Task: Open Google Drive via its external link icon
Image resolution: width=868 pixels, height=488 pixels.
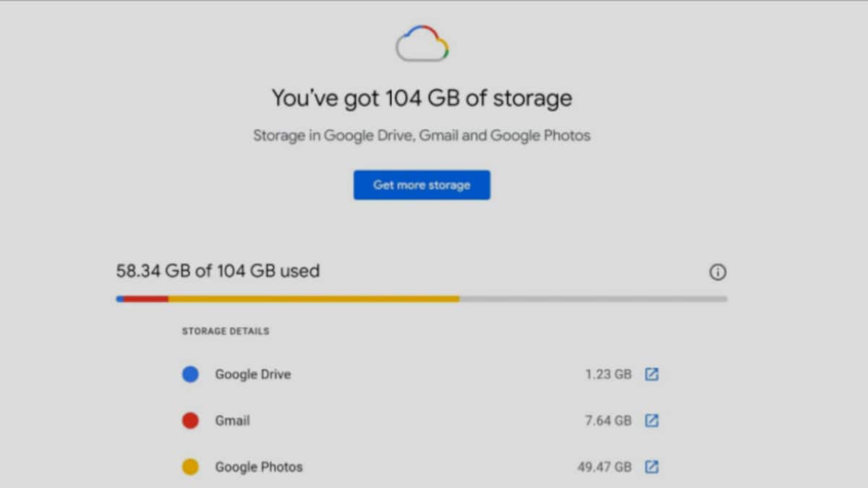Action: pos(652,374)
